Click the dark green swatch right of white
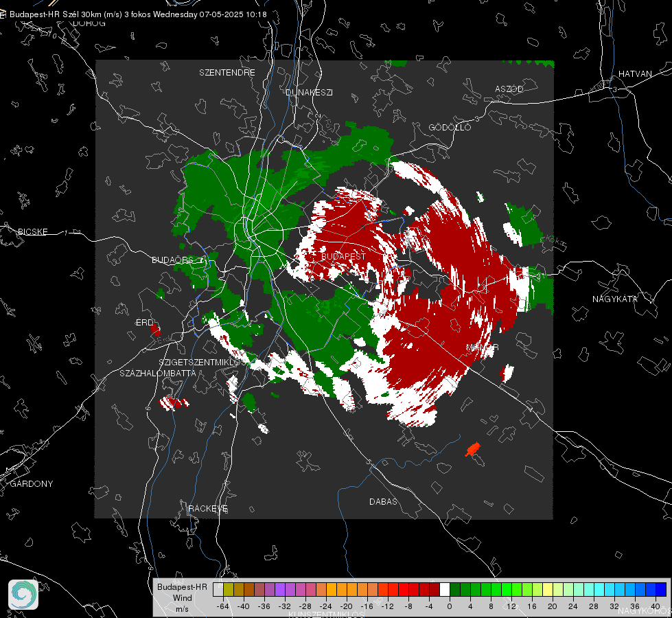 pos(455,589)
